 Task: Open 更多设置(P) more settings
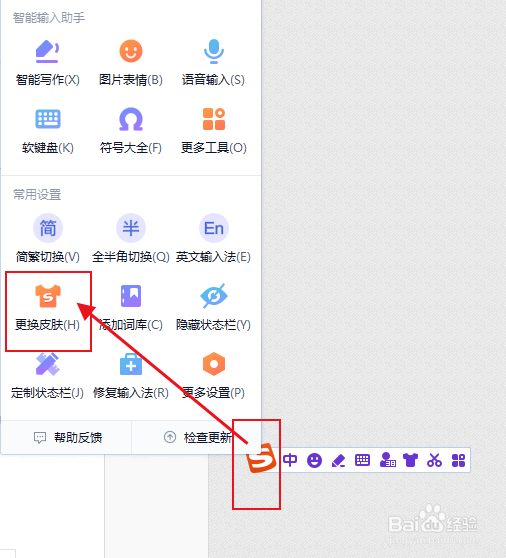pos(214,376)
